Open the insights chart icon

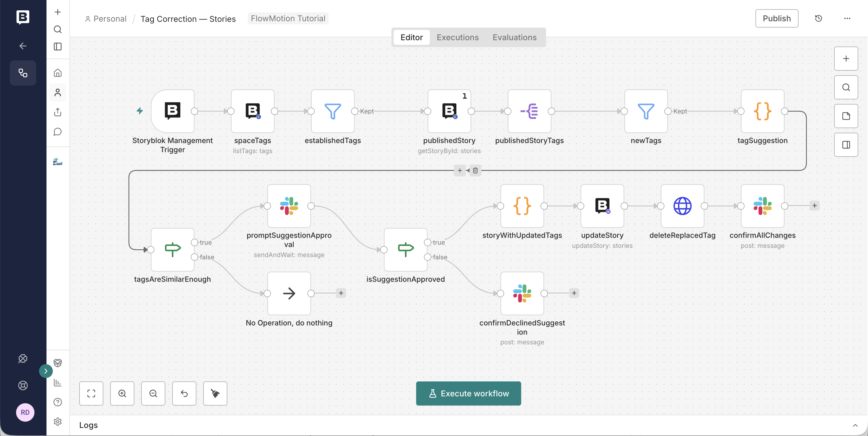(58, 382)
